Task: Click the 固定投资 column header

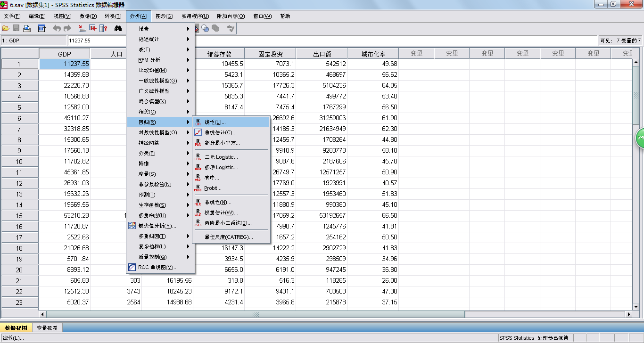Action: (270, 53)
